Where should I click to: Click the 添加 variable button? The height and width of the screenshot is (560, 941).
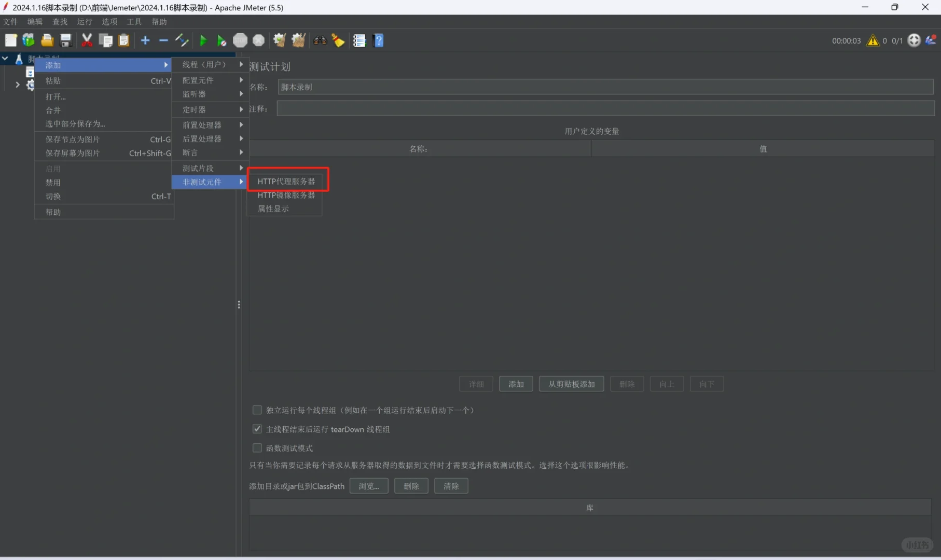(x=516, y=384)
